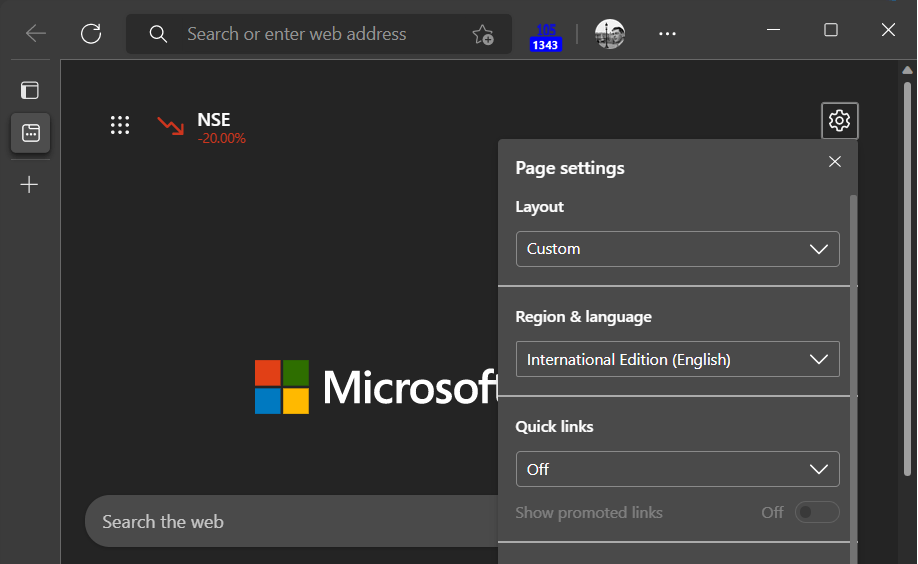This screenshot has height=564, width=918.
Task: Click the Microsoft logo
Action: pos(376,387)
